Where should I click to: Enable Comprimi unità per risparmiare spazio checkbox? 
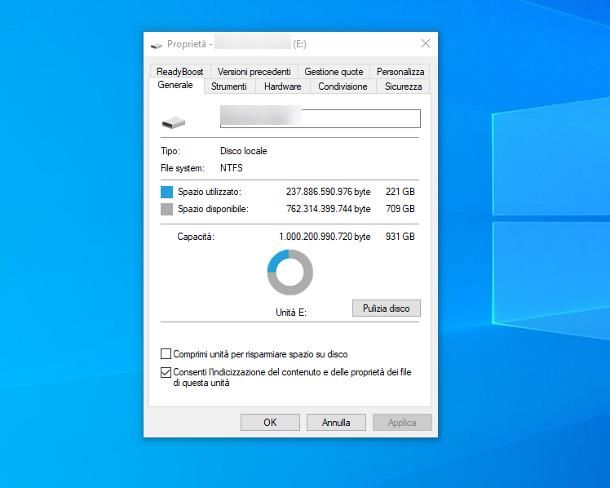point(166,354)
